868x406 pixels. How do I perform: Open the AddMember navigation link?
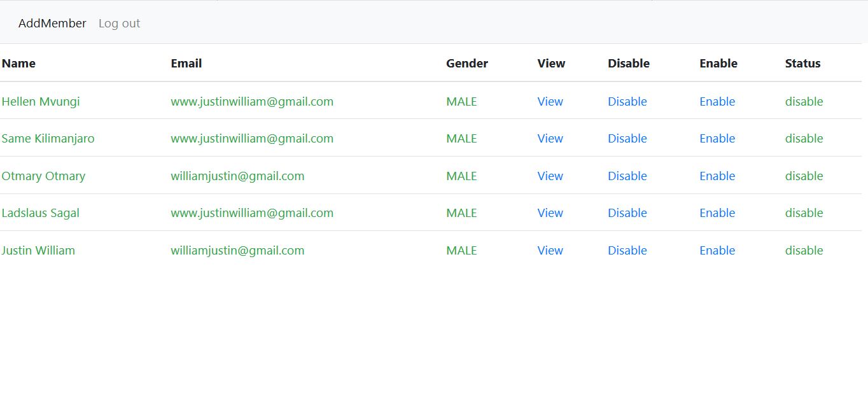[52, 24]
